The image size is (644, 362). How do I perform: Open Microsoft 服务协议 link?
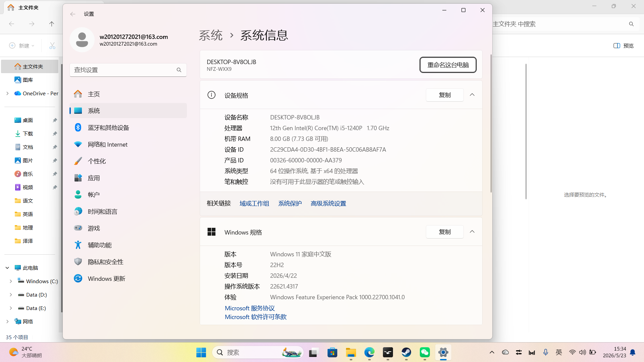coord(250,308)
